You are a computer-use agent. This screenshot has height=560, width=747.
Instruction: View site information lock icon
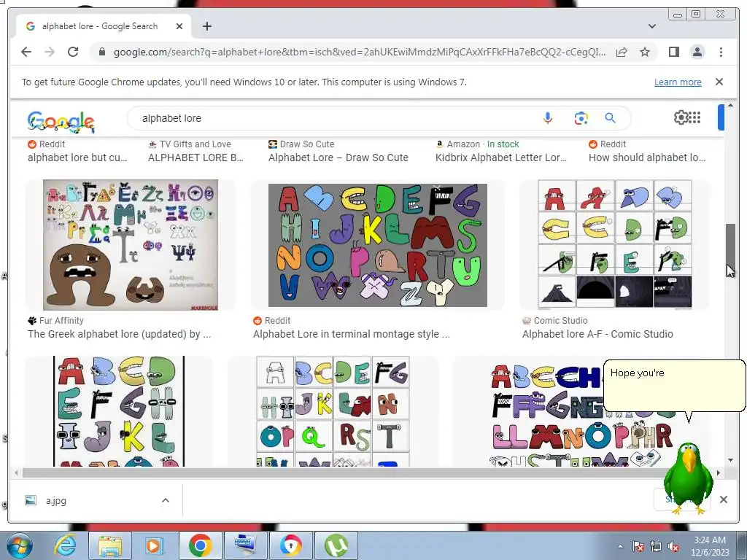pyautogui.click(x=101, y=52)
